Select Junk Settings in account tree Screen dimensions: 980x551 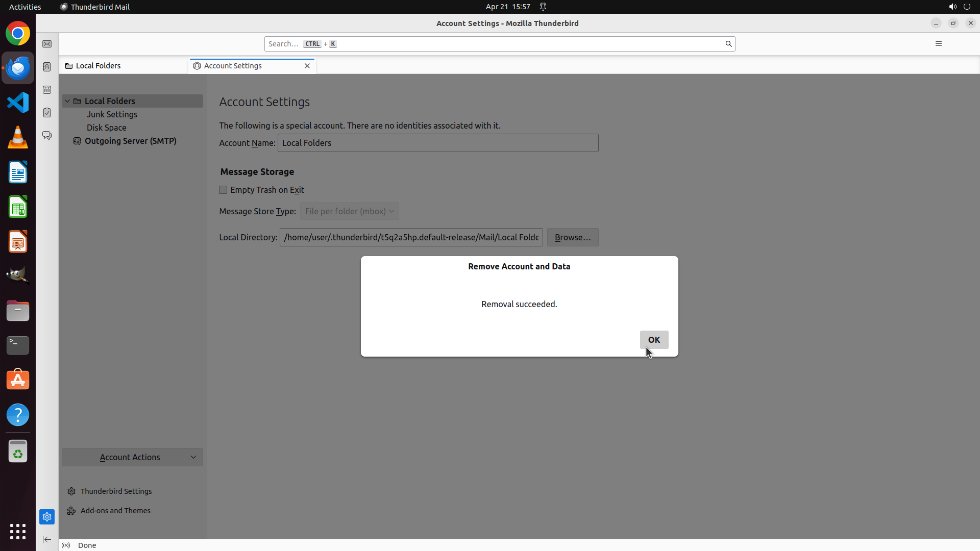tap(112, 114)
